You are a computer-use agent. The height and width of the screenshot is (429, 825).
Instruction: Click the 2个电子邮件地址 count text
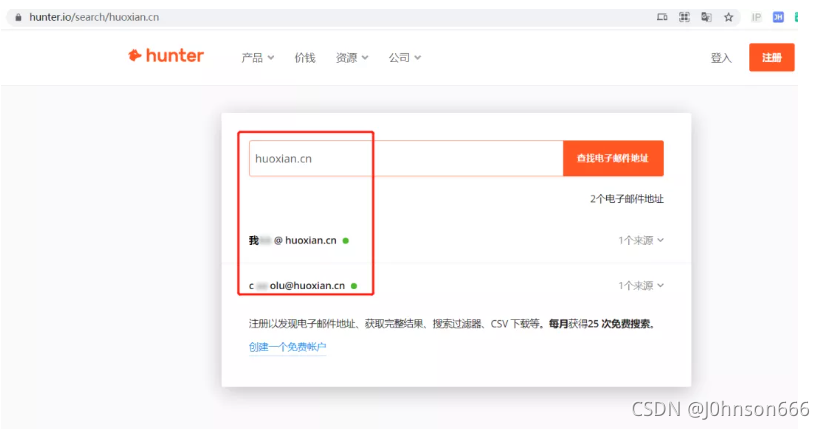click(x=627, y=199)
